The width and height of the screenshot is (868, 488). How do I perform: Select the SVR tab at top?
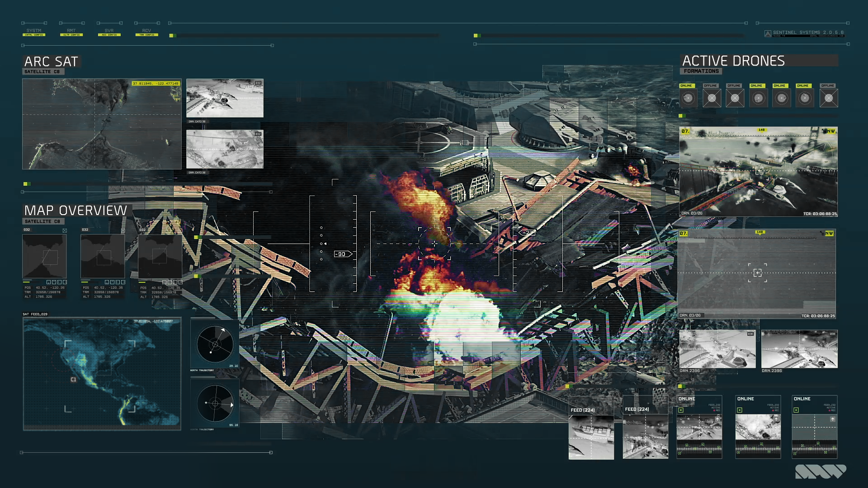(x=109, y=31)
